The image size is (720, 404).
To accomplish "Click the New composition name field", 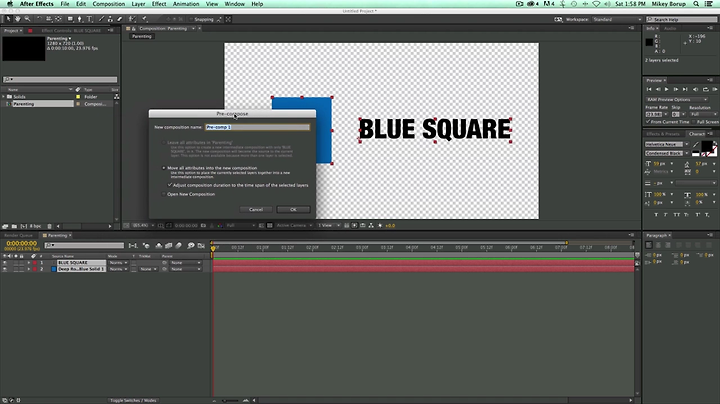I will 257,127.
